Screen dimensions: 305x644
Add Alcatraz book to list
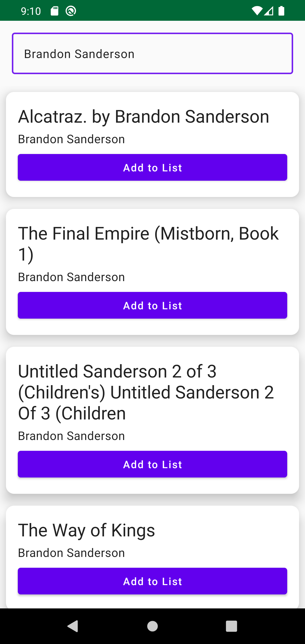tap(152, 167)
